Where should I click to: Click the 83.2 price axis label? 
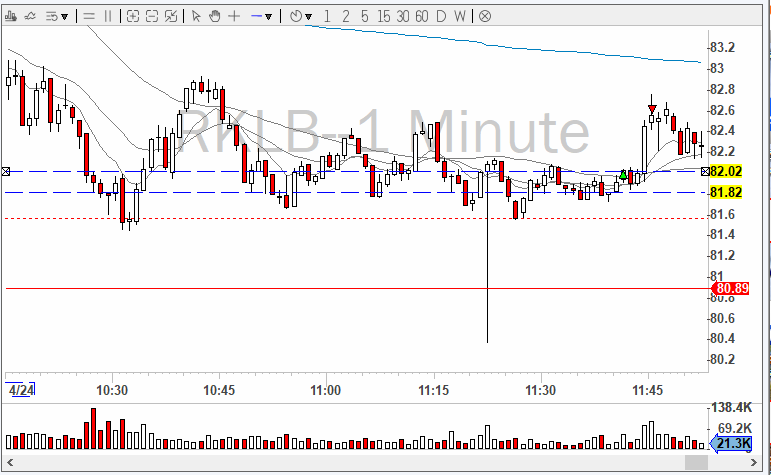pos(723,48)
